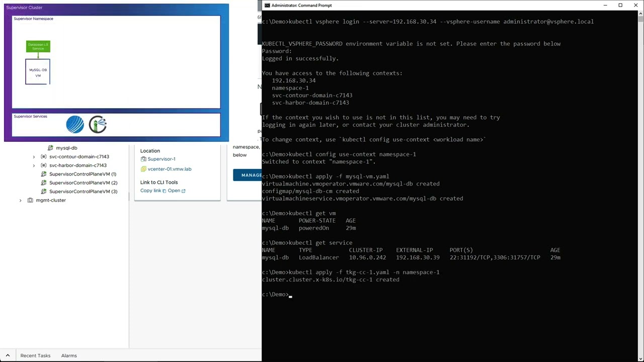Click Copy link for CLI Tools
This screenshot has height=362, width=644.
click(150, 191)
